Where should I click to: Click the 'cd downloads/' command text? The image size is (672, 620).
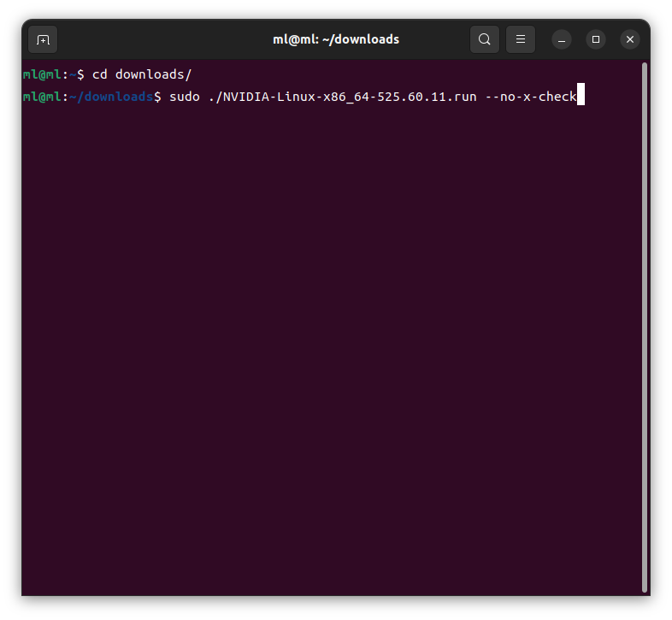tap(142, 74)
